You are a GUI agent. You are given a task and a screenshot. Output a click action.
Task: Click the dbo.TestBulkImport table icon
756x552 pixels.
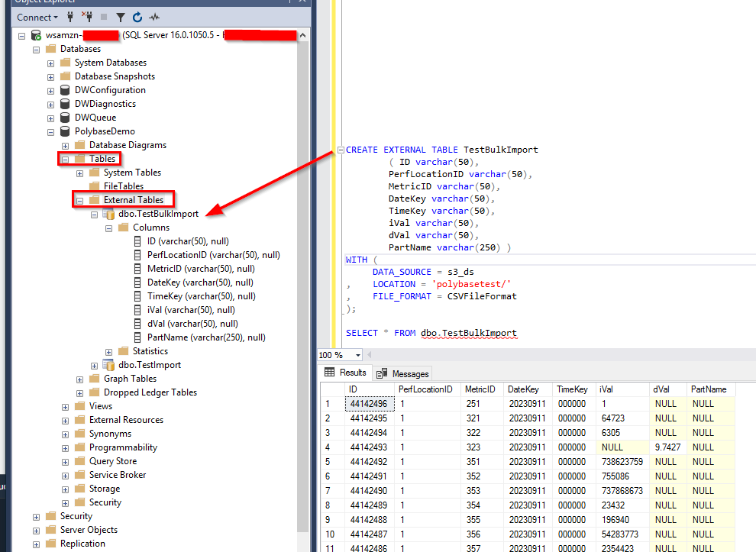coord(109,214)
